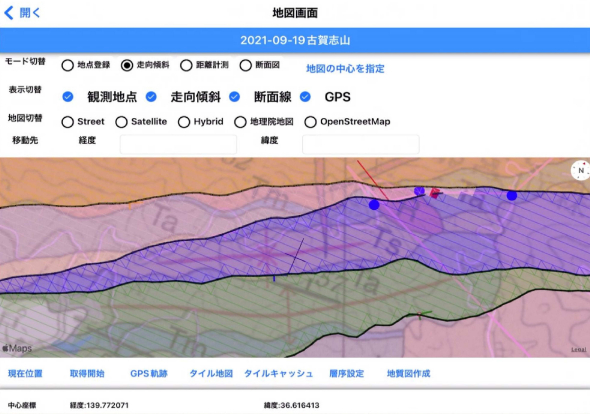The image size is (590, 414).
Task: Disable the GPS display checkbox
Action: tap(305, 97)
